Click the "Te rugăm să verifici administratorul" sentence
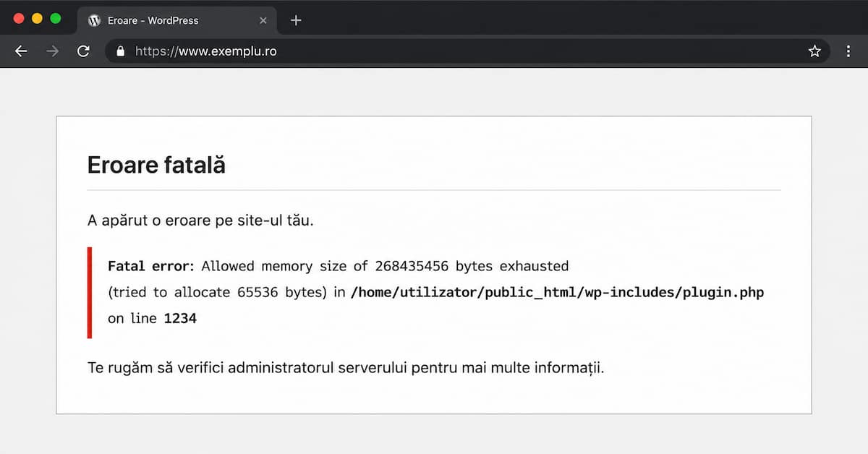Viewport: 868px width, 454px height. click(x=346, y=368)
